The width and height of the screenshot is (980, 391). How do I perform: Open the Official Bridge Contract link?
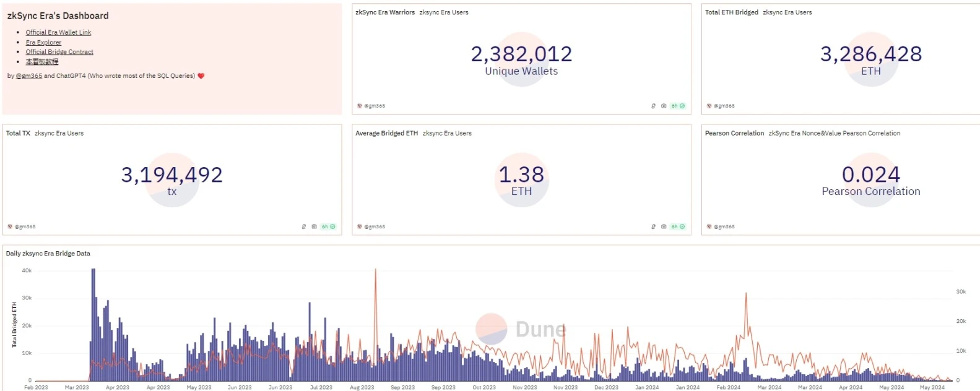(59, 52)
